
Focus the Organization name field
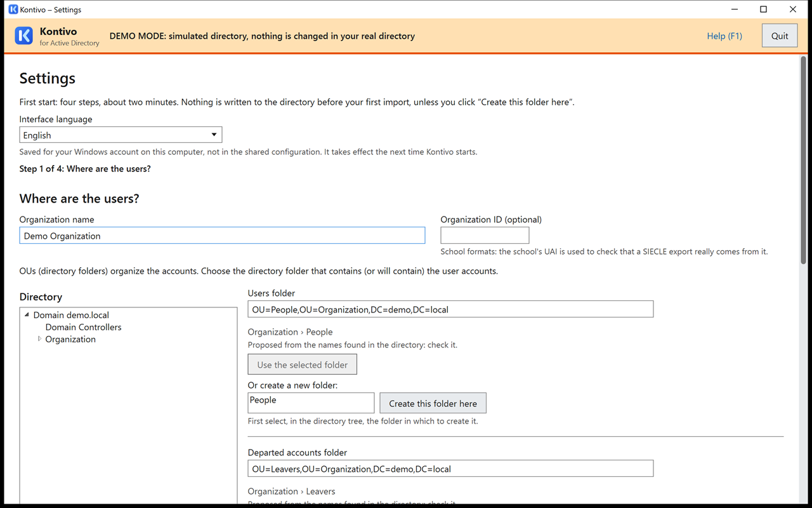coord(222,236)
